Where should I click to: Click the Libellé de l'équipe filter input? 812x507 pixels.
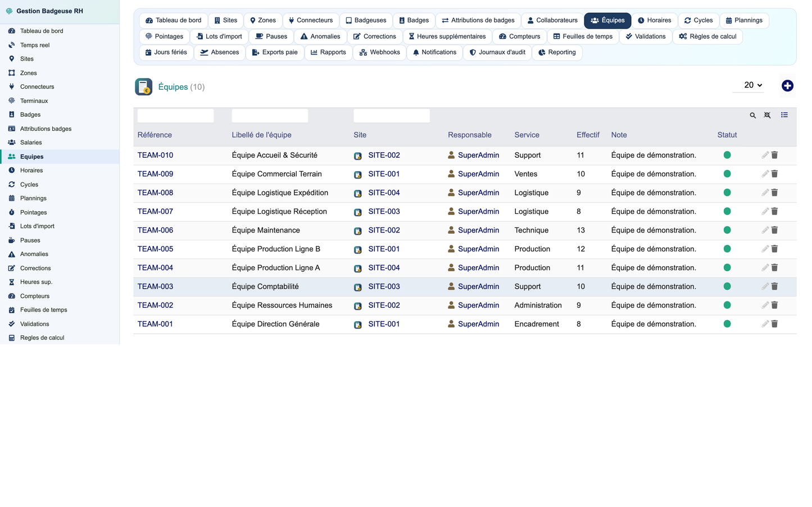[270, 116]
